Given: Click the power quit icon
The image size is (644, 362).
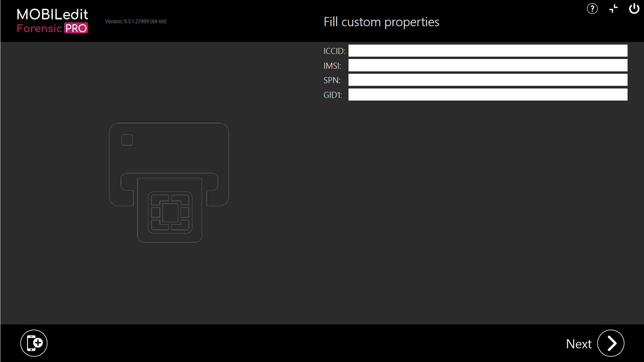Looking at the screenshot, I should [x=634, y=9].
